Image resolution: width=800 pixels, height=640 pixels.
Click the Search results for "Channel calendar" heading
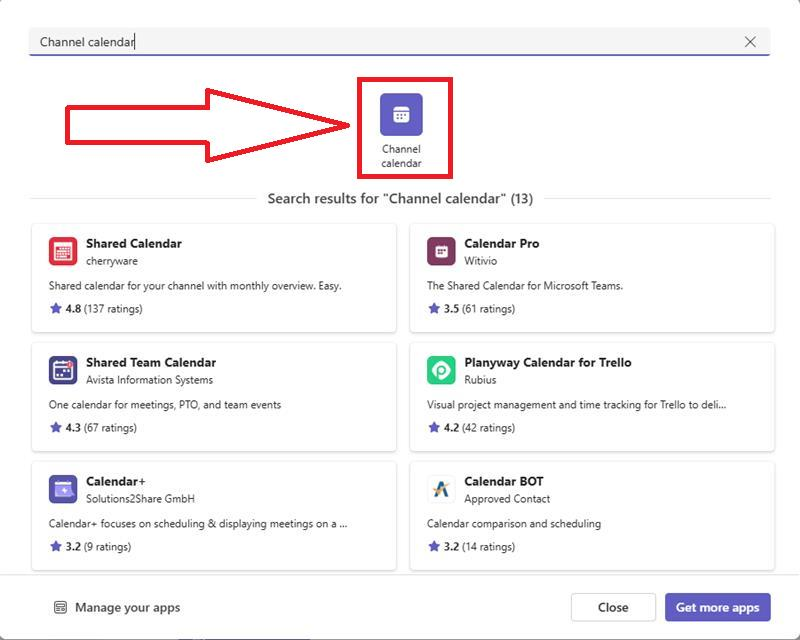click(x=401, y=199)
